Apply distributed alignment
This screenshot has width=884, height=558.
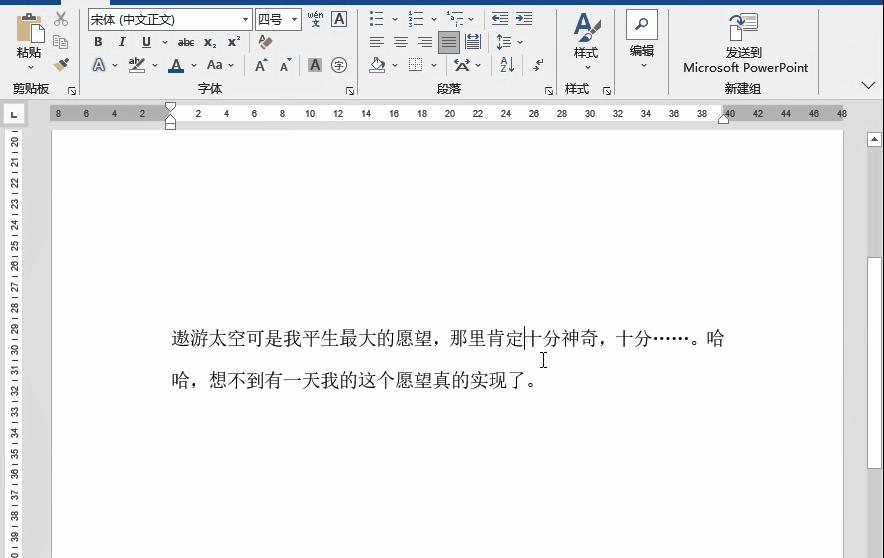click(473, 42)
